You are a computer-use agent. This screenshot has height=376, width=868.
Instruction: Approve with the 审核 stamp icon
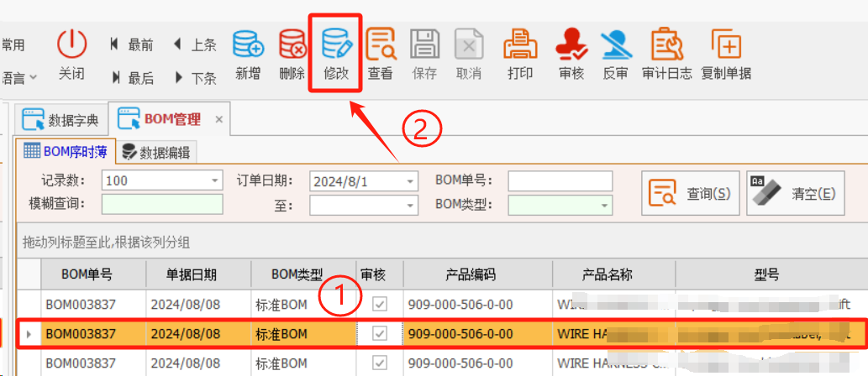click(x=571, y=44)
